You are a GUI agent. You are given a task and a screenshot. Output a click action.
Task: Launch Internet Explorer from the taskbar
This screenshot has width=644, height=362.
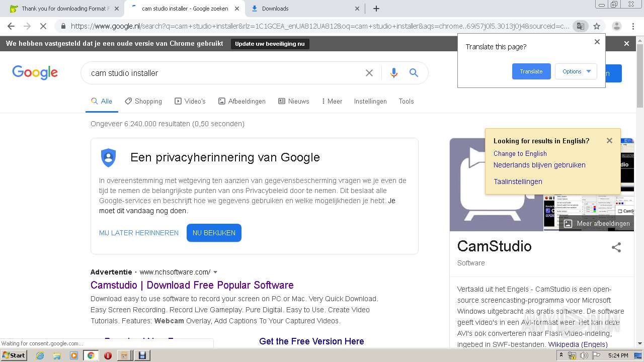(x=40, y=355)
